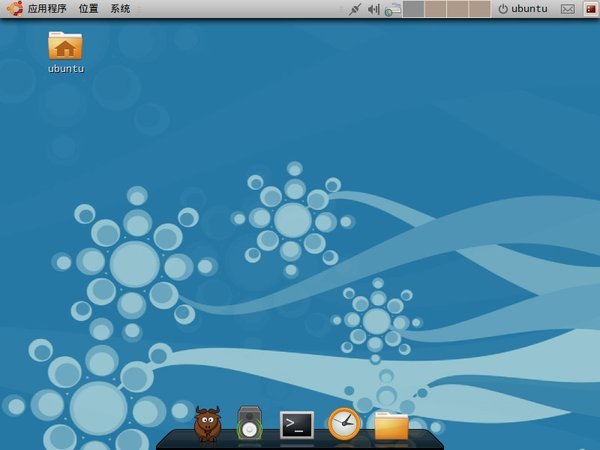Click the mail envelope indicator
Screen dimensions: 600x450
(x=567, y=9)
